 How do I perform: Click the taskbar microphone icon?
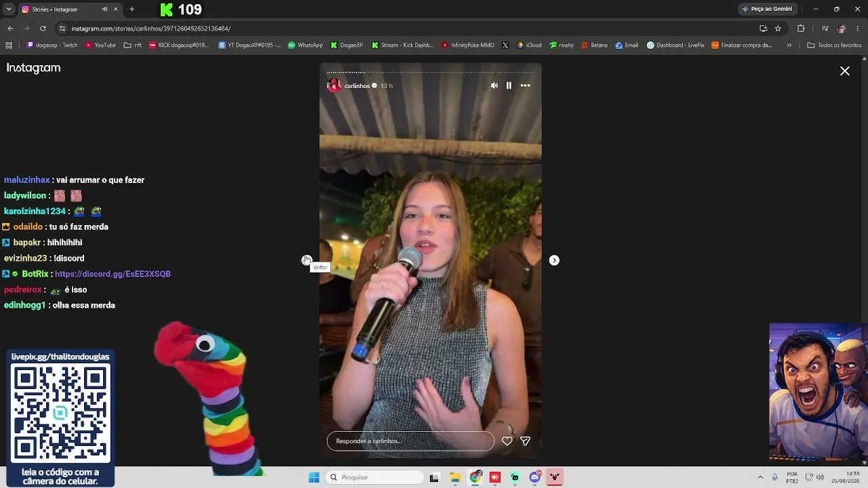tap(775, 477)
